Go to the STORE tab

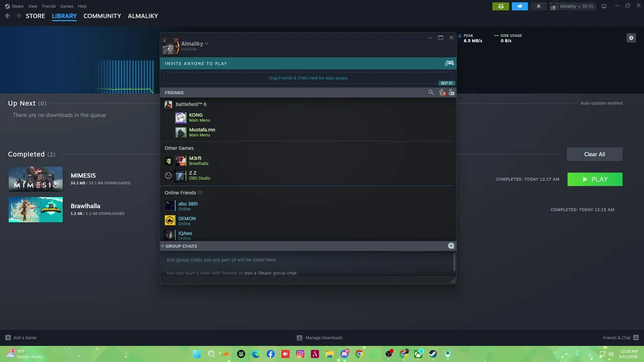35,16
